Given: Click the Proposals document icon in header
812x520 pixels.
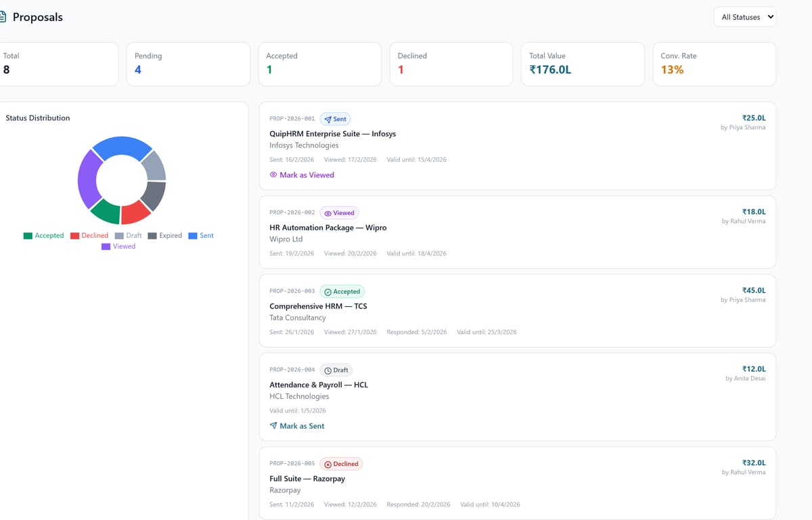Looking at the screenshot, I should (3, 18).
